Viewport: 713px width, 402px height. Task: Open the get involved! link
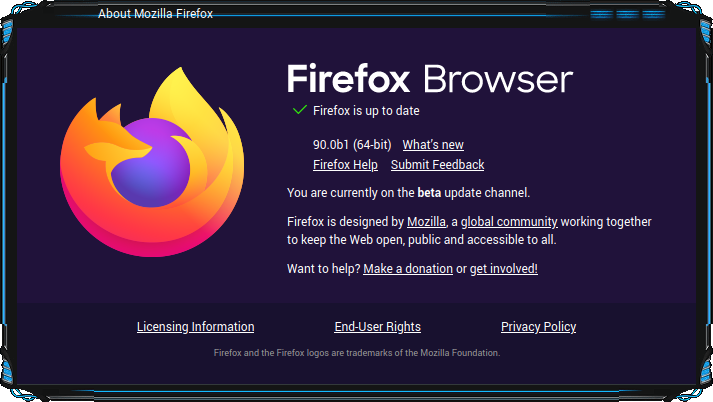(x=504, y=269)
